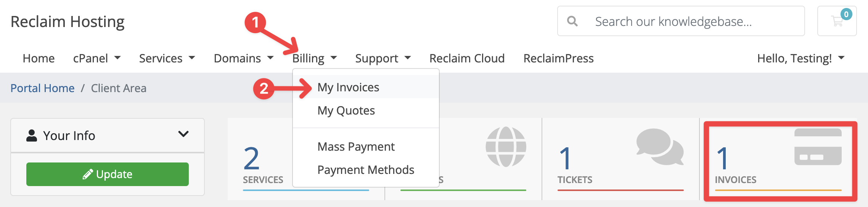Click the search magnifier icon
Screen dimensions: 868x207
572,21
